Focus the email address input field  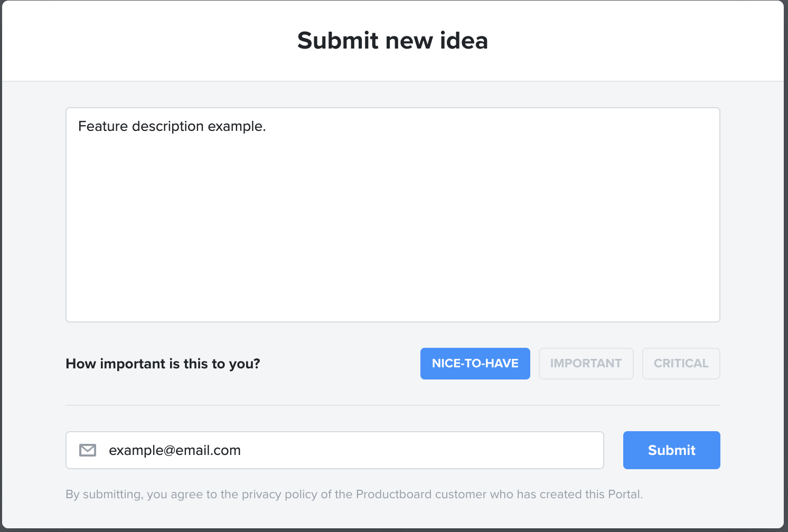334,450
